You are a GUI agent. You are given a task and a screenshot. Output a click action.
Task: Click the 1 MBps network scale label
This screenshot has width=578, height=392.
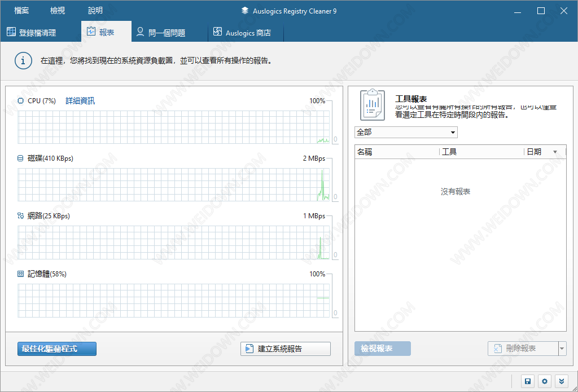point(314,216)
